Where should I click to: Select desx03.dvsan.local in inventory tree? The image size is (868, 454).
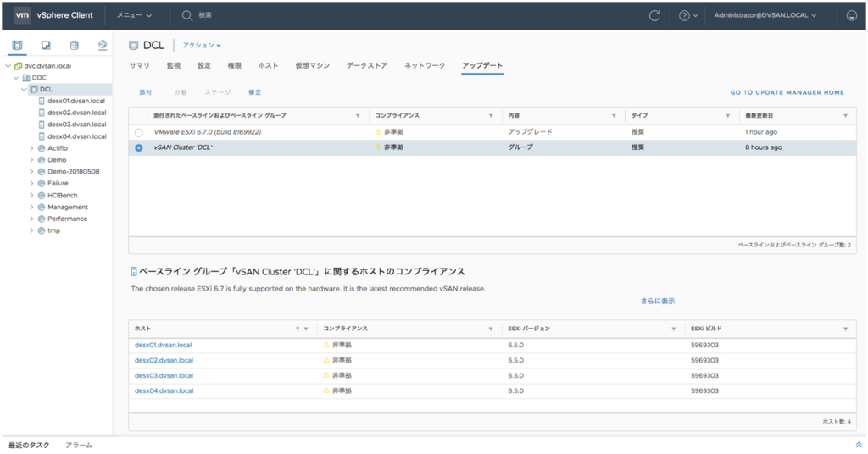point(76,125)
